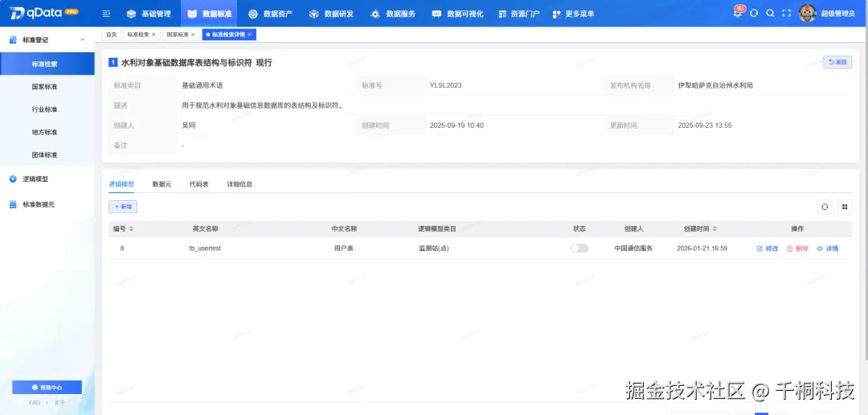The height and width of the screenshot is (415, 868).
Task: Open column settings grid icon
Action: point(845,207)
